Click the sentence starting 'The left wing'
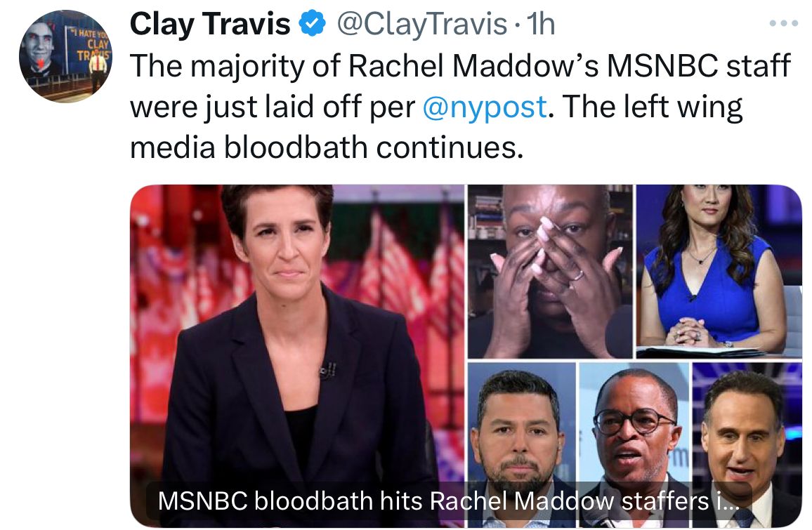The image size is (812, 530). tap(653, 107)
